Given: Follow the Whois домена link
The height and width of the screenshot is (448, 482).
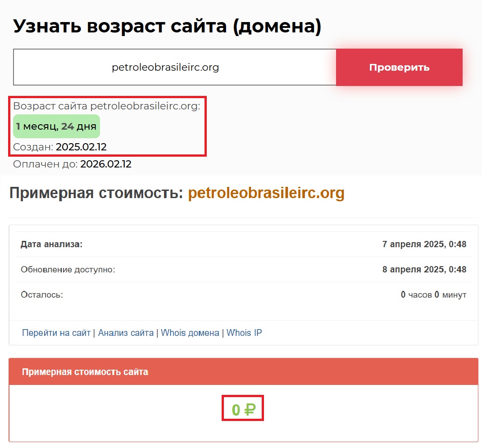Looking at the screenshot, I should click(190, 333).
